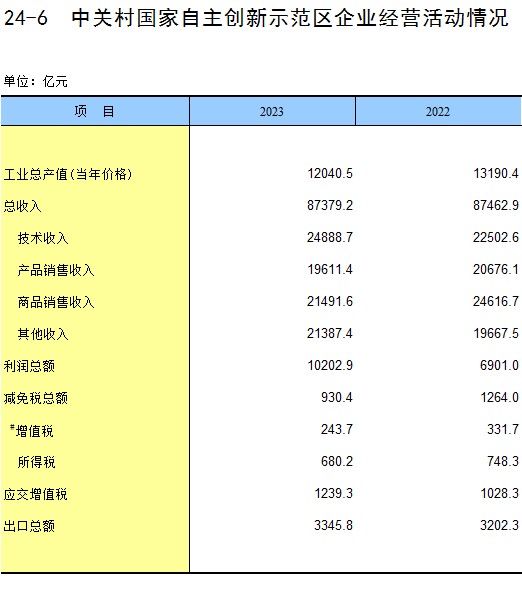522x606 pixels.
Task: Select the 2022 column header
Action: (439, 111)
